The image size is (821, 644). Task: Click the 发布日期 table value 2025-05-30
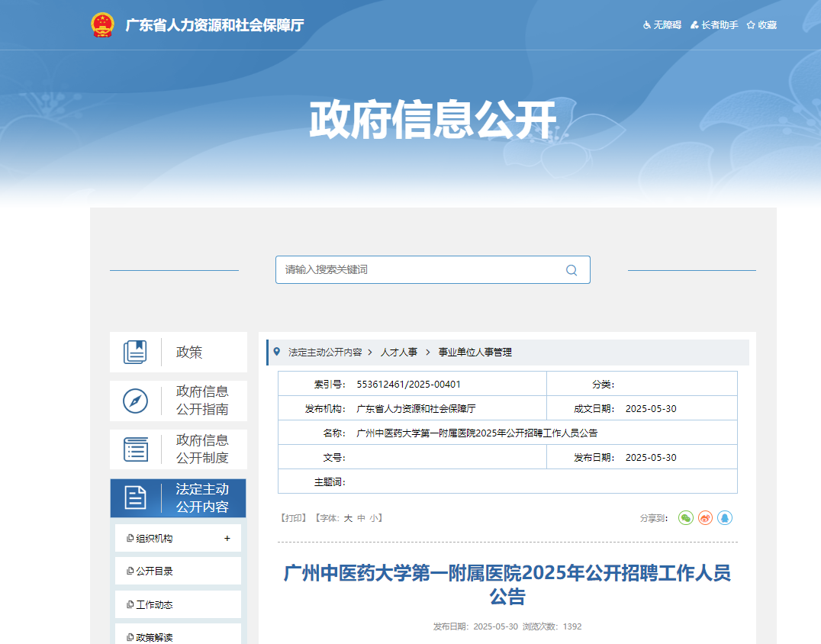(x=651, y=457)
